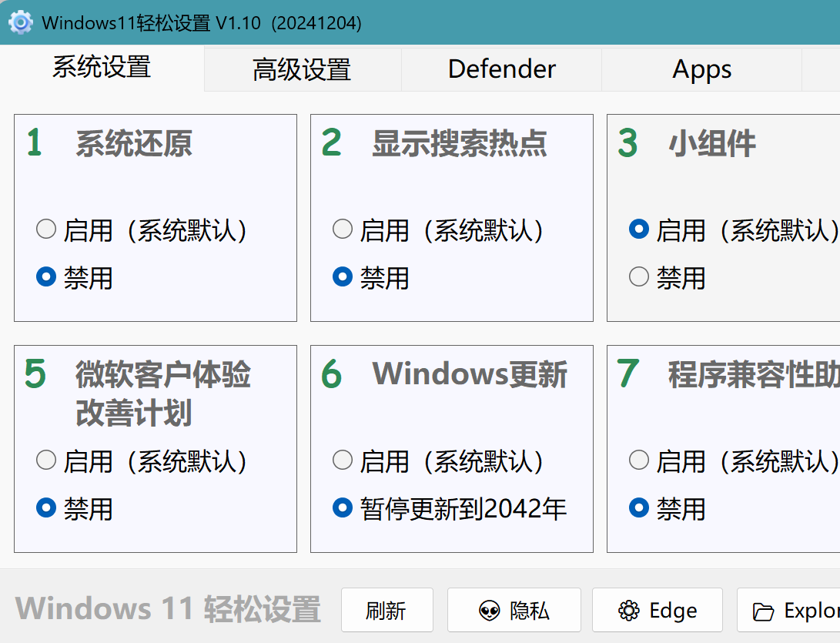Image resolution: width=840 pixels, height=643 pixels.
Task: Click the 显示搜索热点 heading
Action: point(460,143)
